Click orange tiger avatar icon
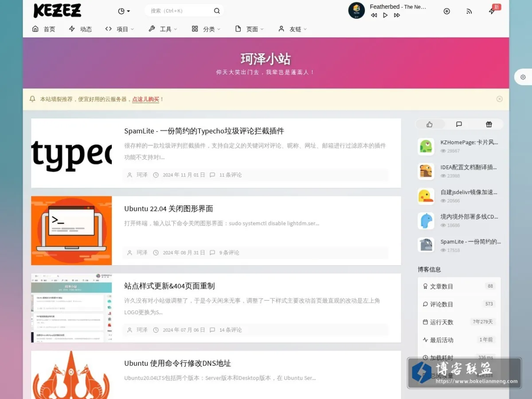This screenshot has height=399, width=532. (426, 171)
